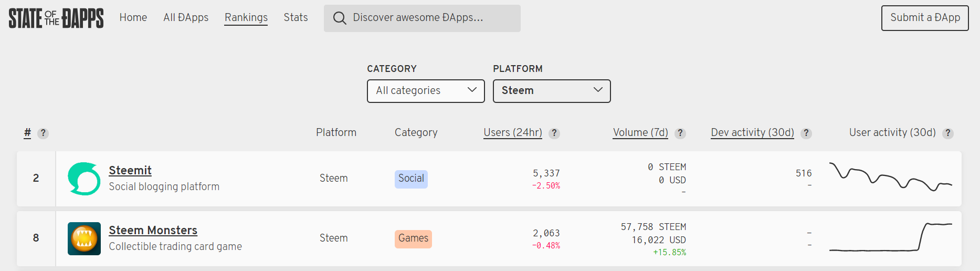Open the Steem Monsters app icon
Viewport: 980px width, 271px height.
click(84, 238)
